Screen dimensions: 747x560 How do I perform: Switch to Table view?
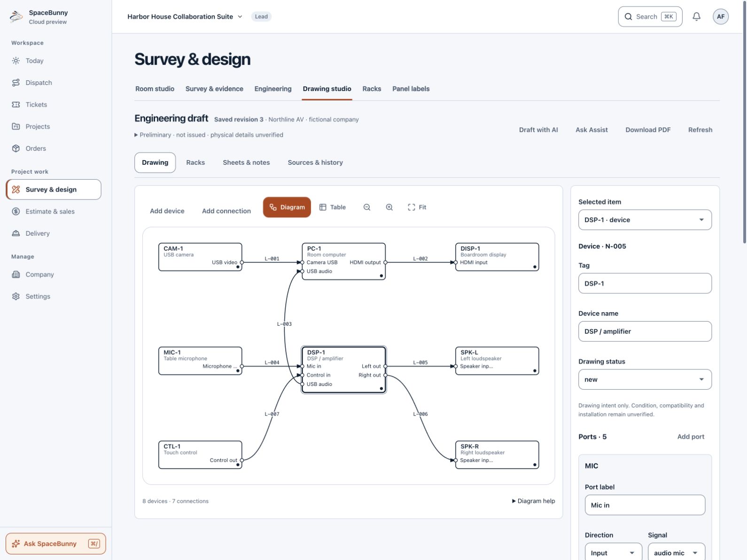(333, 207)
